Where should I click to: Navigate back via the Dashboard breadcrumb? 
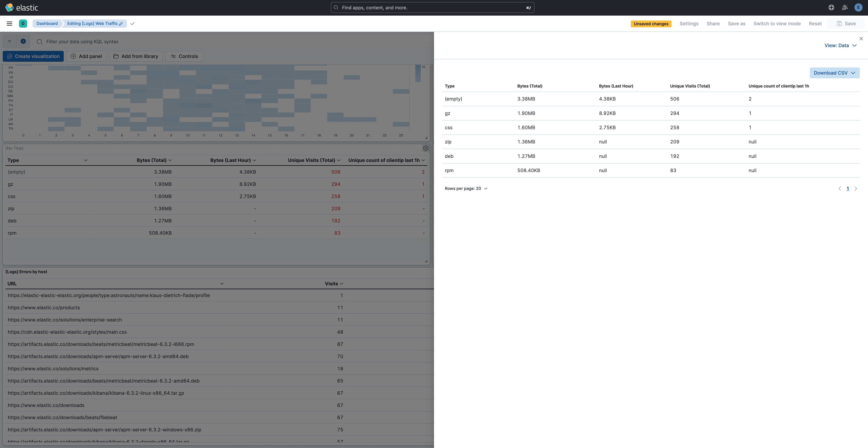click(47, 23)
